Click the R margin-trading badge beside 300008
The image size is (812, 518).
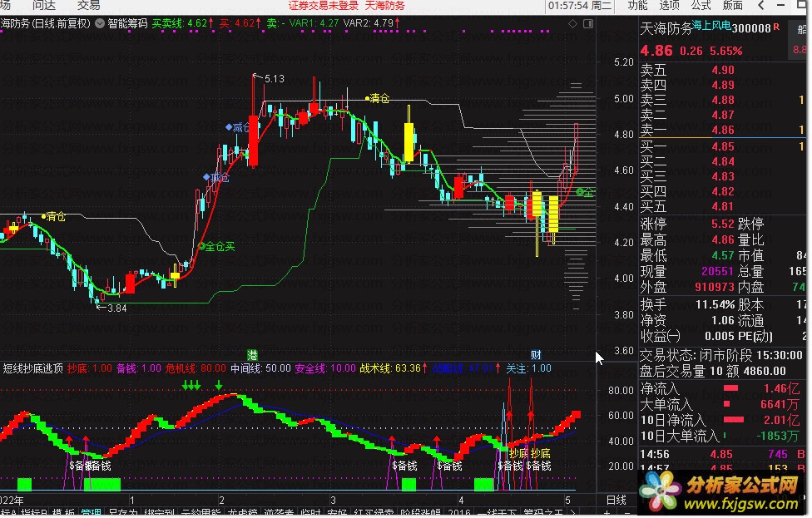click(776, 27)
